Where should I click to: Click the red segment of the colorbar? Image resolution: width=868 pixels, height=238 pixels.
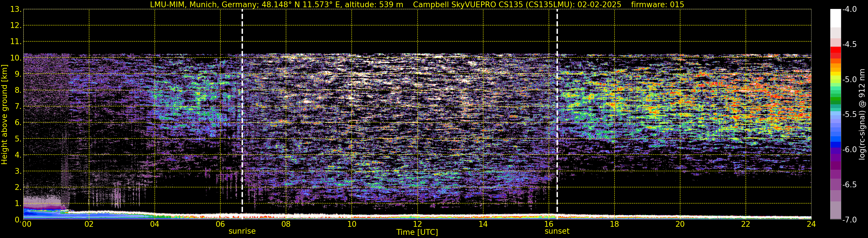(836, 50)
